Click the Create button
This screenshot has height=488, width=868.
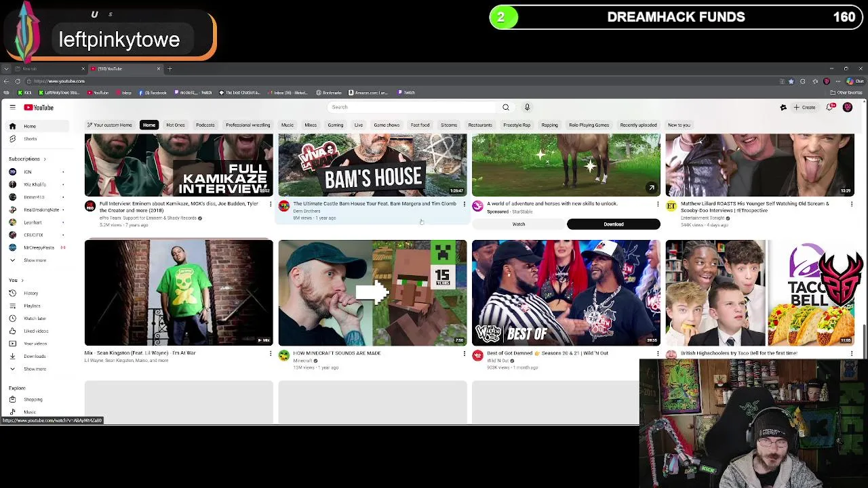click(x=805, y=107)
